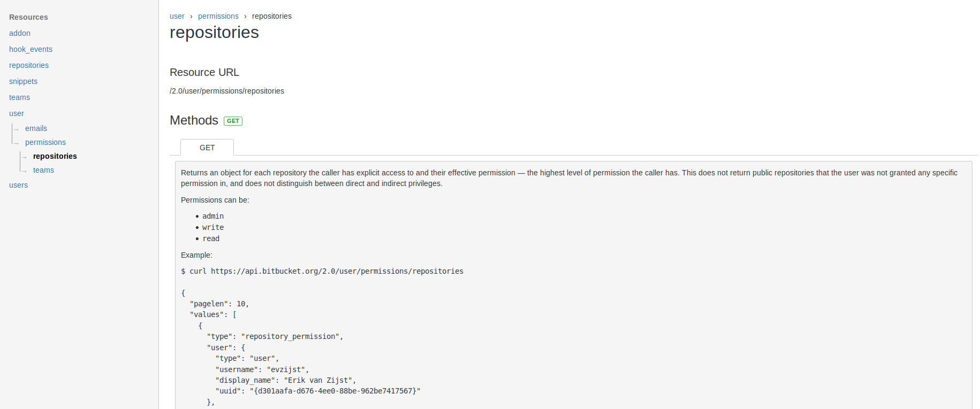This screenshot has width=980, height=409.
Task: Open permissions from the breadcrumb
Action: 218,16
